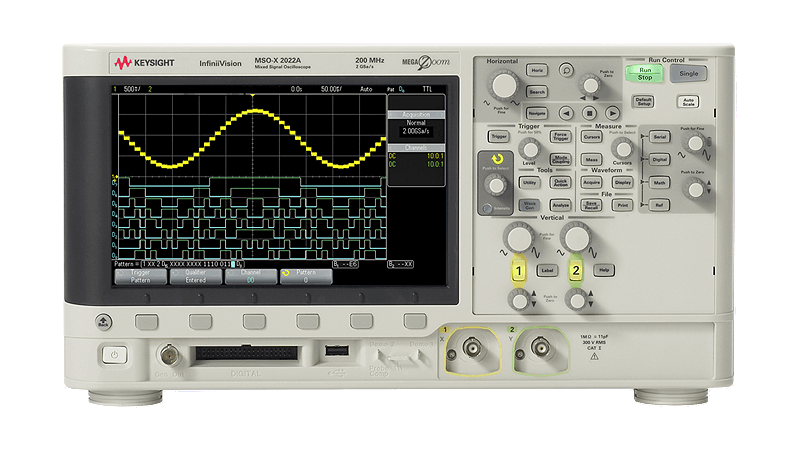Click the Keysight logo
This screenshot has width=800, height=450.
tap(144, 63)
